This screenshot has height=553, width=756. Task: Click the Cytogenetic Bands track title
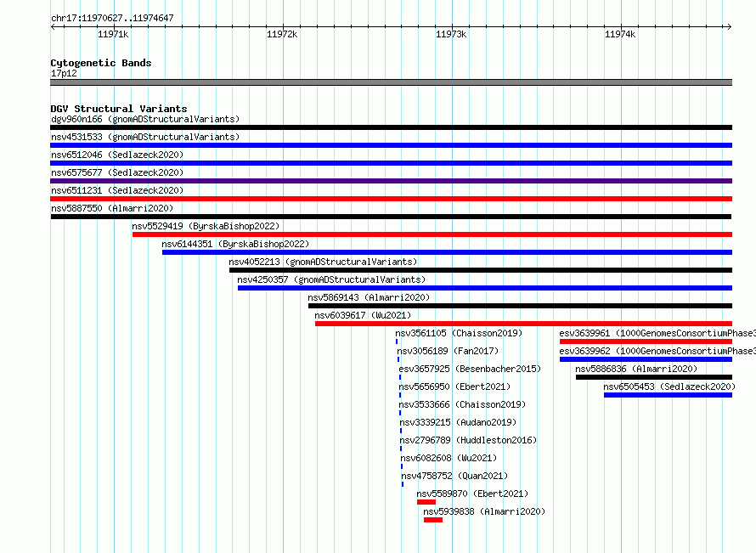click(x=101, y=63)
